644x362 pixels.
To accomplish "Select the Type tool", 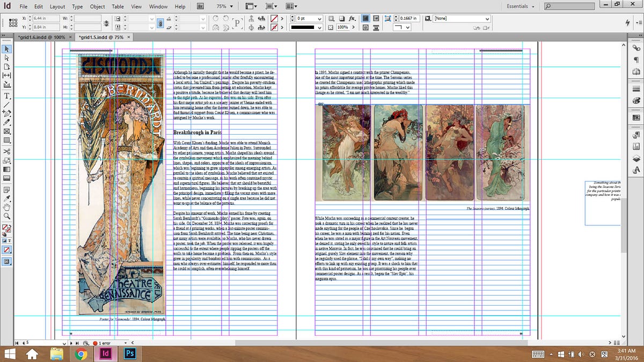I will 7,95.
